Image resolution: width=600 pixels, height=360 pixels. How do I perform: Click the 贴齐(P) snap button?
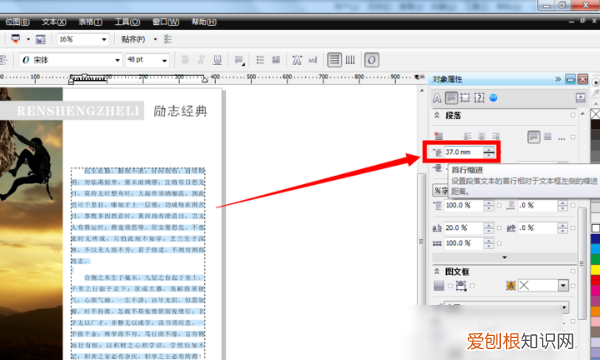[133, 39]
